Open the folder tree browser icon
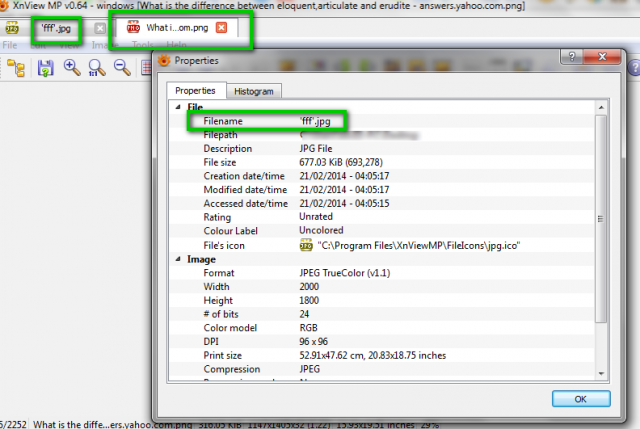 tap(16, 68)
